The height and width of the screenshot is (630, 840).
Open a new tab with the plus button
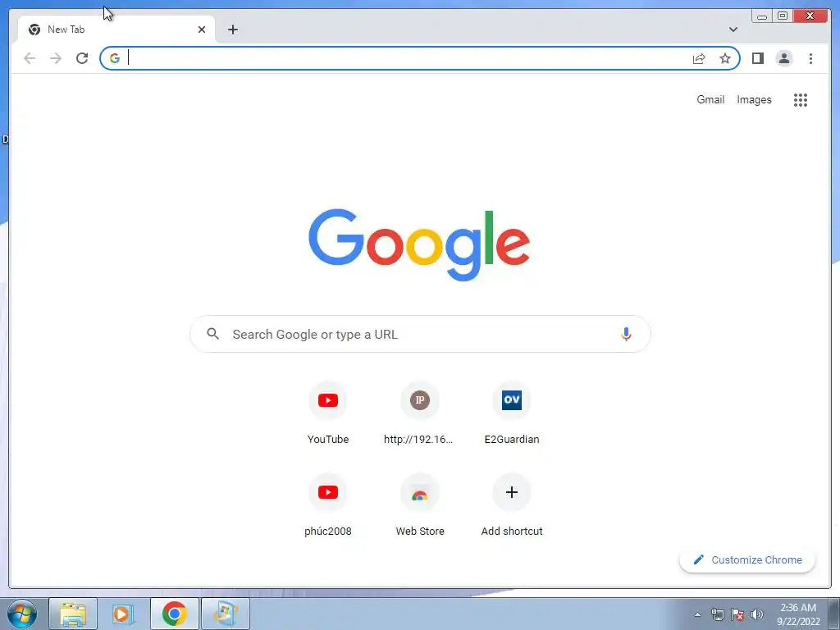(232, 30)
